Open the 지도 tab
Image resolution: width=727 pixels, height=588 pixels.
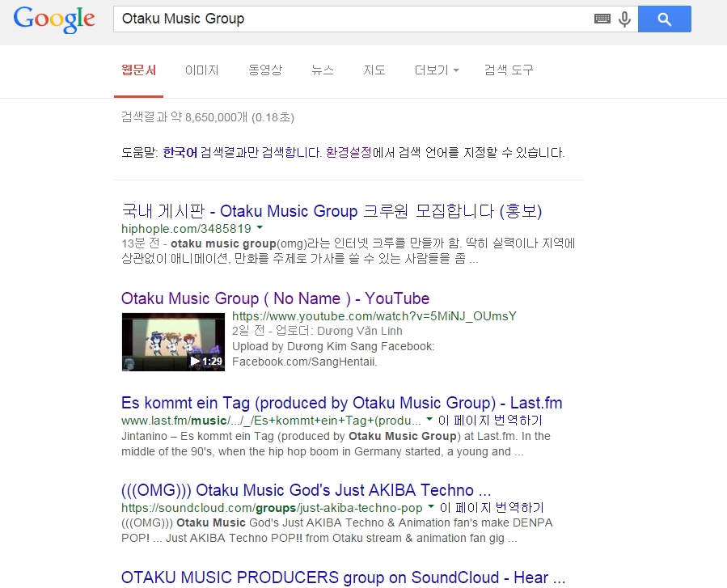point(374,70)
